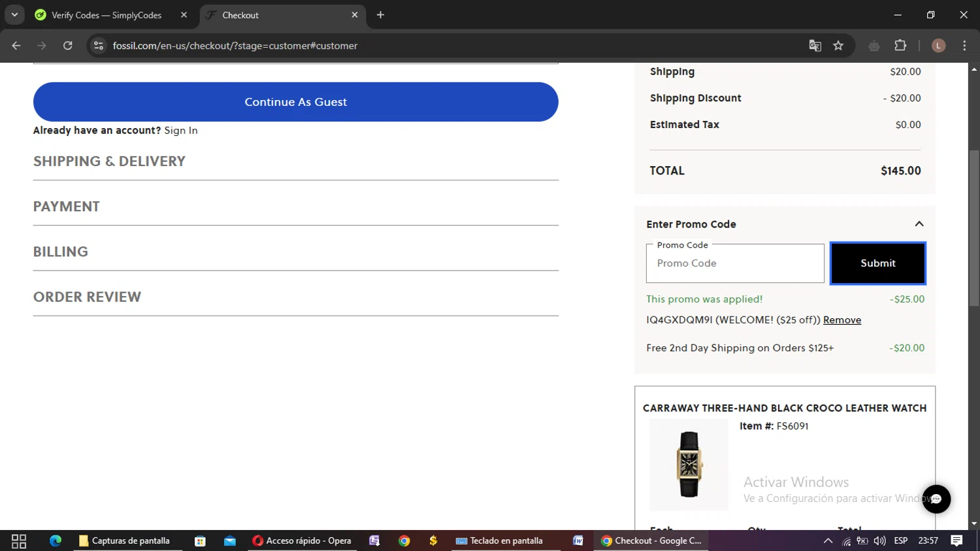Submit the promo code
The height and width of the screenshot is (551, 980).
[878, 263]
